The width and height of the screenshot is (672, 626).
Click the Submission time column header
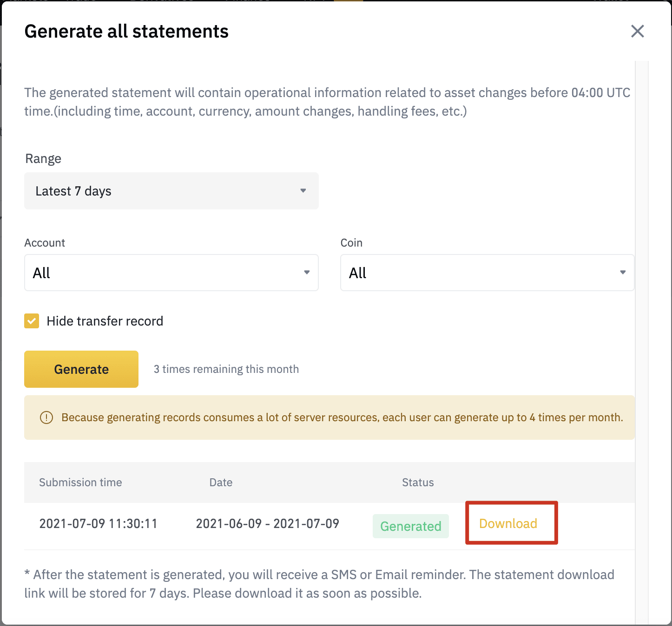(80, 483)
